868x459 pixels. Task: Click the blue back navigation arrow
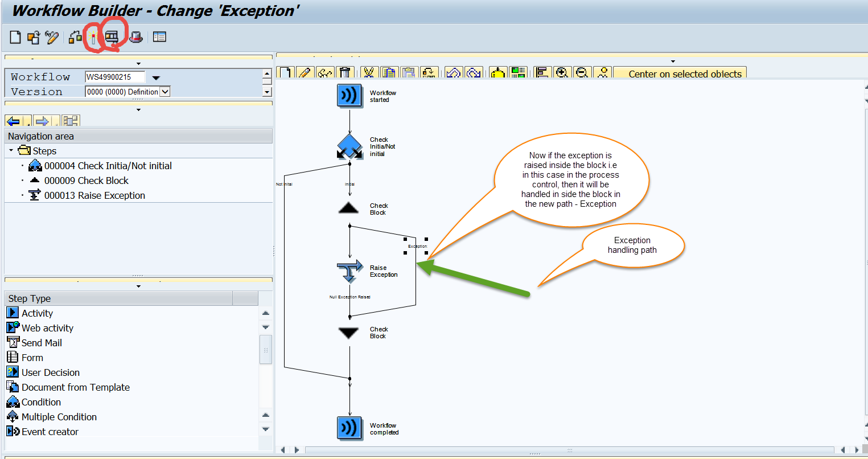coord(14,121)
